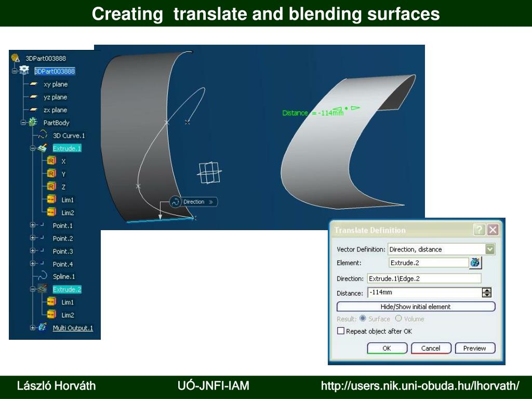This screenshot has height=399, width=532.
Task: Click the Element field showing Extrude.2
Action: pos(429,262)
